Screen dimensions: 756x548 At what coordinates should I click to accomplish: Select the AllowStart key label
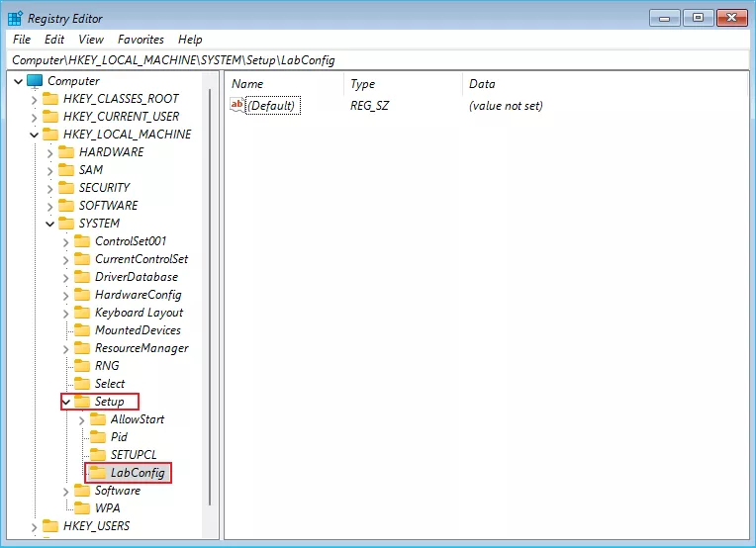click(x=138, y=419)
